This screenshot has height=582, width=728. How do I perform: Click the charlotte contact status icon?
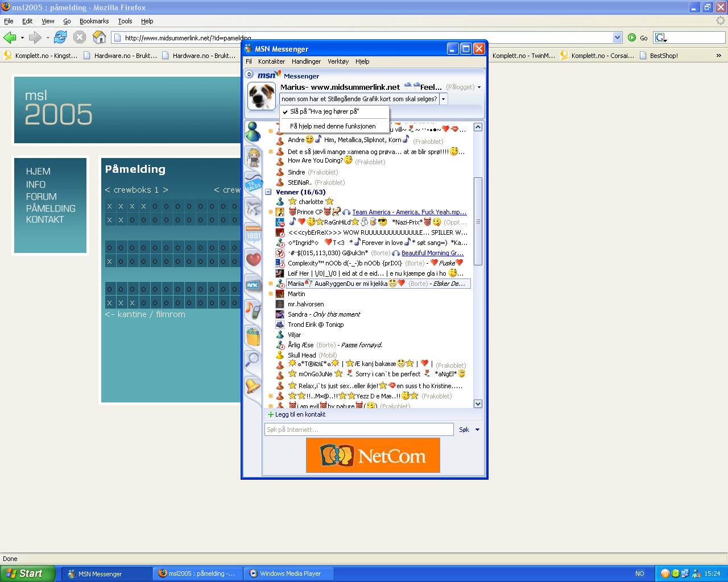[280, 202]
